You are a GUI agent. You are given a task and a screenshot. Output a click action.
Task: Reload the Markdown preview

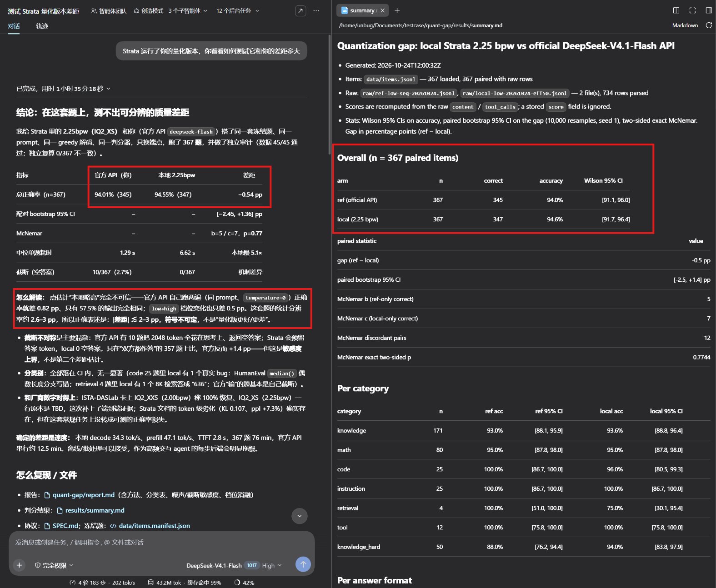[709, 25]
